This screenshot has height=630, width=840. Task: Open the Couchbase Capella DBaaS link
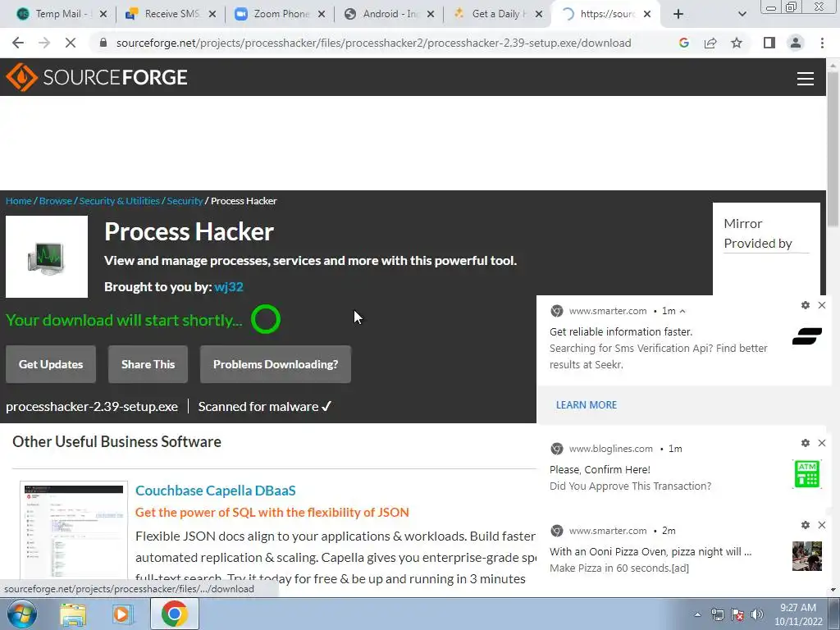[x=216, y=491]
